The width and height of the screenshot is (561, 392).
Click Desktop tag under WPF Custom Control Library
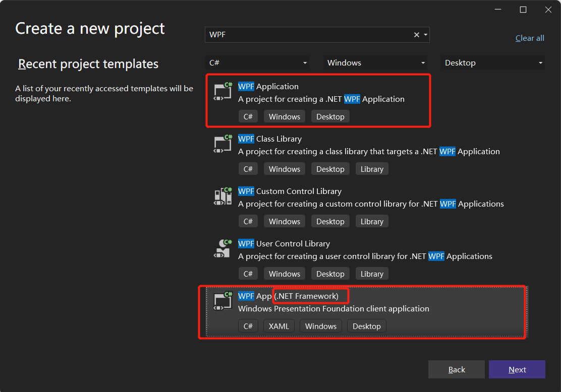pos(330,222)
